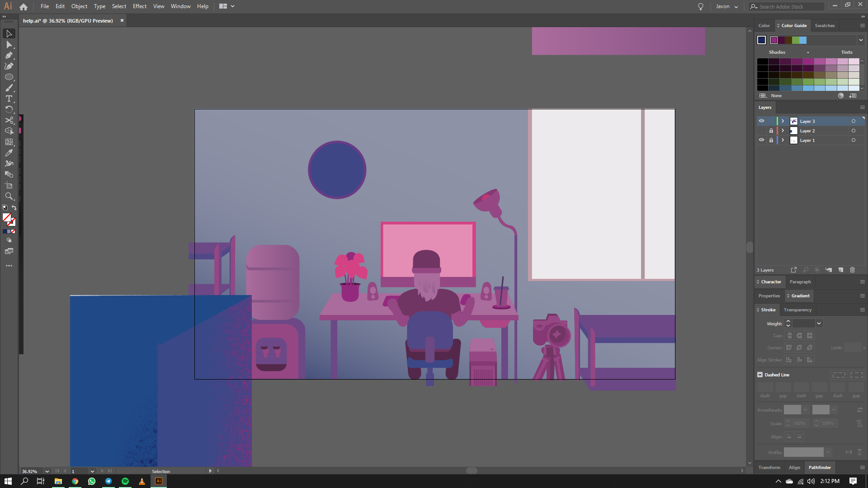This screenshot has height=488, width=868.
Task: Select the Shape Builder tool
Action: tap(9, 131)
